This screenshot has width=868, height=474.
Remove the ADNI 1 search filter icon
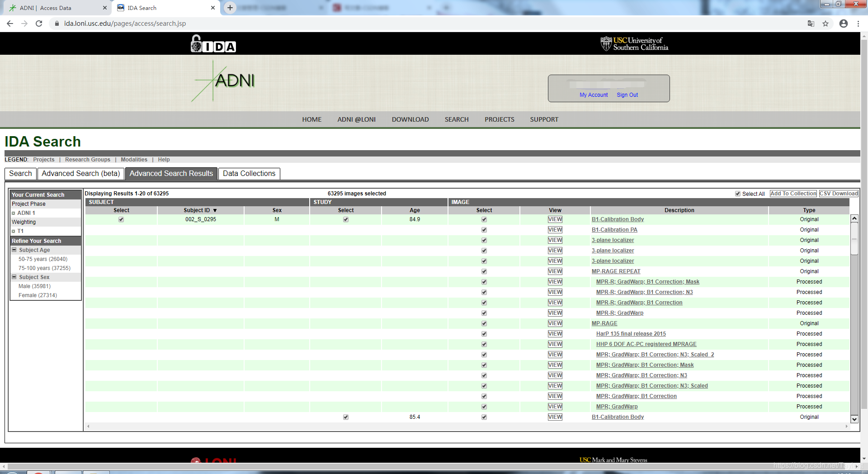click(14, 213)
